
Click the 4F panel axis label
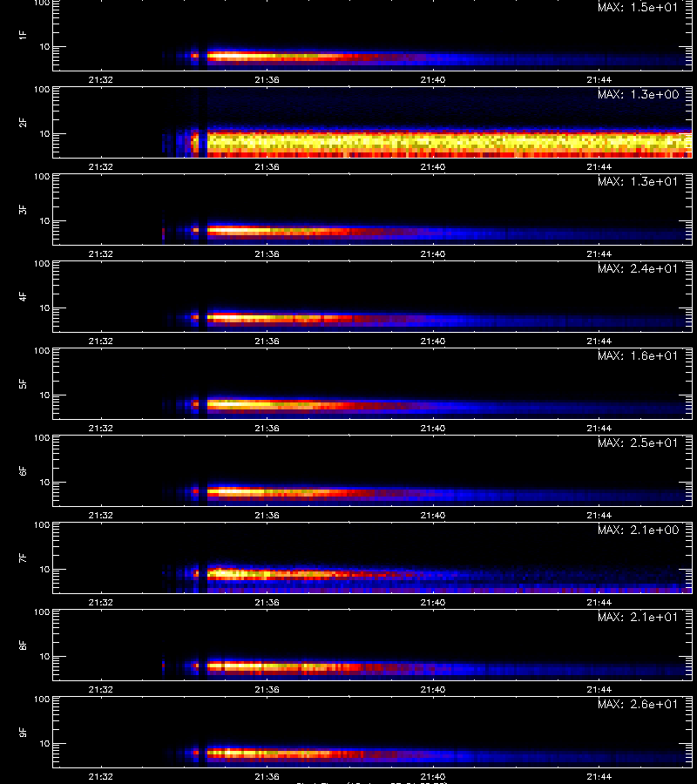23,296
